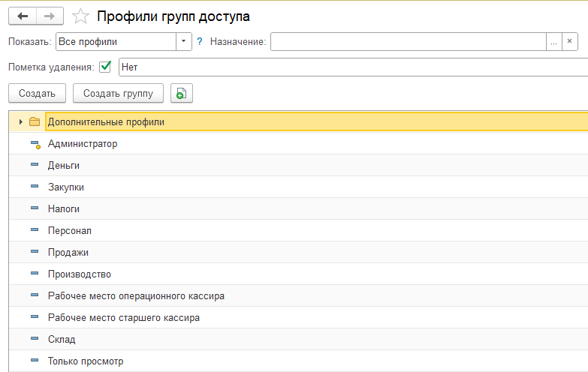The image size is (588, 372).
Task: Go forward with the right arrow button
Action: [x=50, y=16]
